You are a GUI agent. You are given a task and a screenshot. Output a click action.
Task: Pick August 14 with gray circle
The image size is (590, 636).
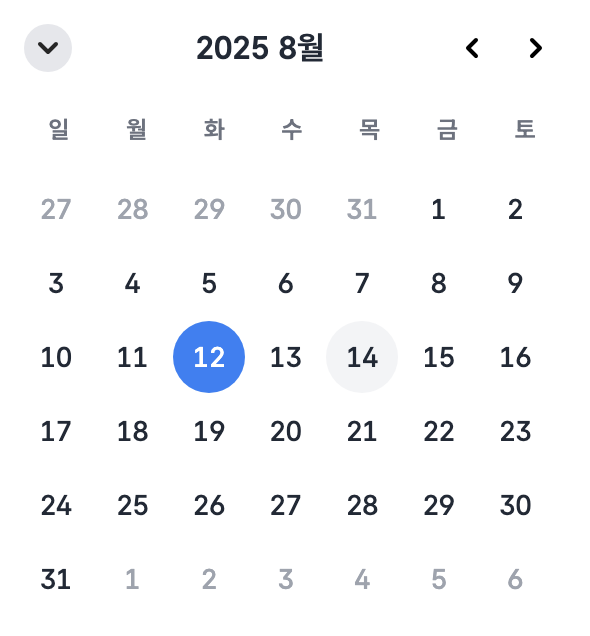point(362,357)
